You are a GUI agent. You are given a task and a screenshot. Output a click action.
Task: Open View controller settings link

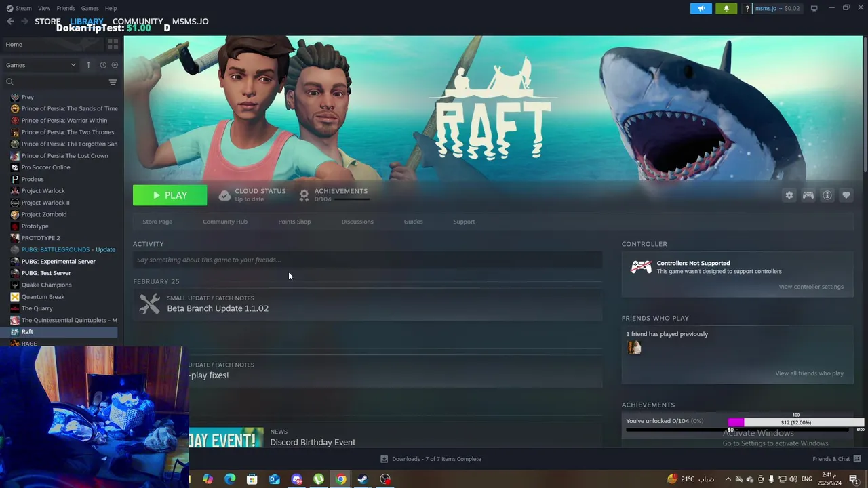click(811, 287)
